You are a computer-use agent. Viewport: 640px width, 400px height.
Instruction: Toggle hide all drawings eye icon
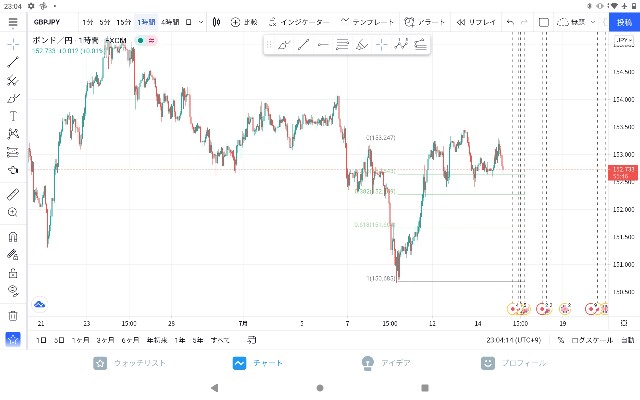(13, 291)
